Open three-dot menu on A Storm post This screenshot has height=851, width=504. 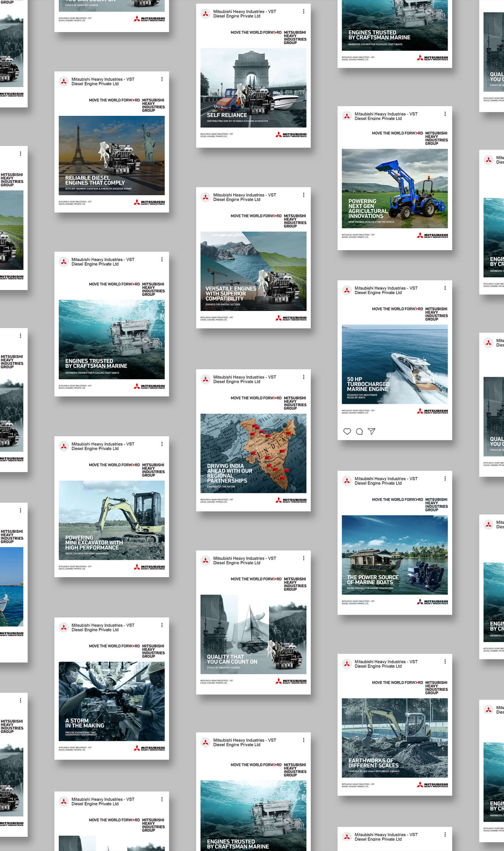click(x=162, y=625)
